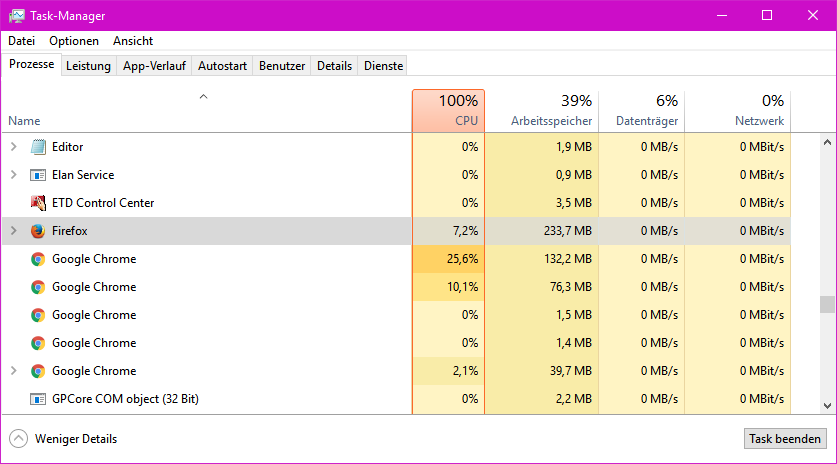Click the Weniger Details link
The height and width of the screenshot is (464, 837).
[x=76, y=439]
